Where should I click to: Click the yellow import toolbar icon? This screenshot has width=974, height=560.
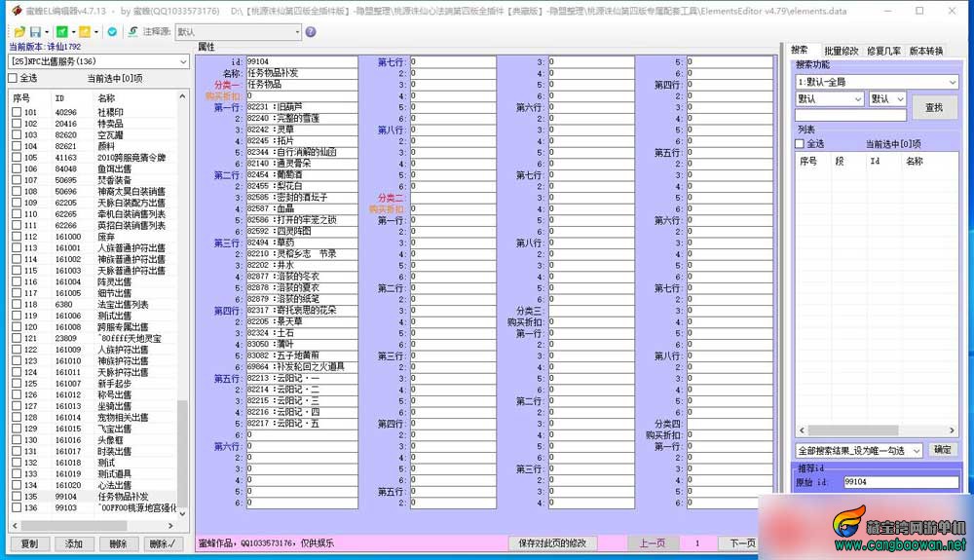[85, 32]
